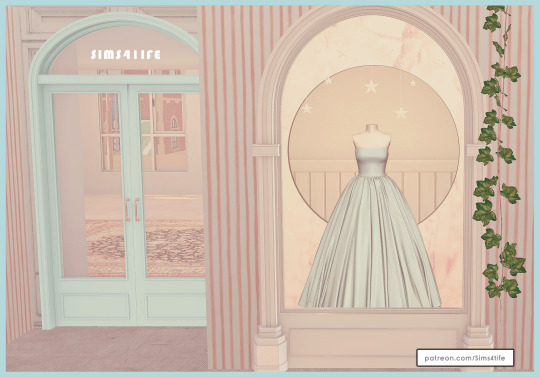The width and height of the screenshot is (540, 378).
Task: Click the largest hanging star at top center
Action: tap(371, 86)
